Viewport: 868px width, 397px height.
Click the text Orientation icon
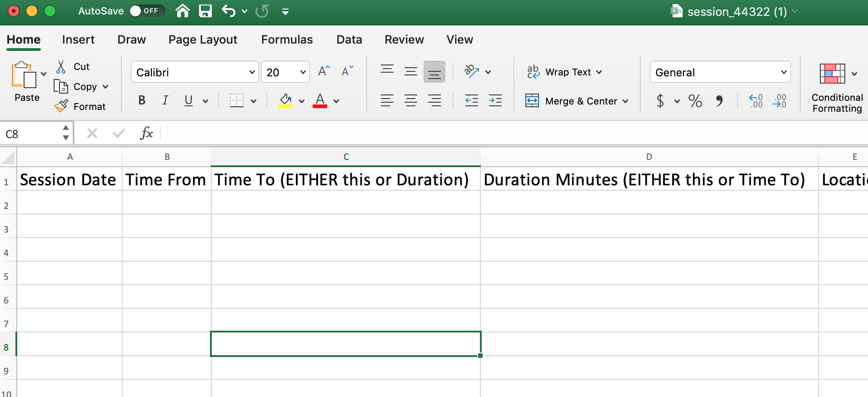click(x=472, y=71)
